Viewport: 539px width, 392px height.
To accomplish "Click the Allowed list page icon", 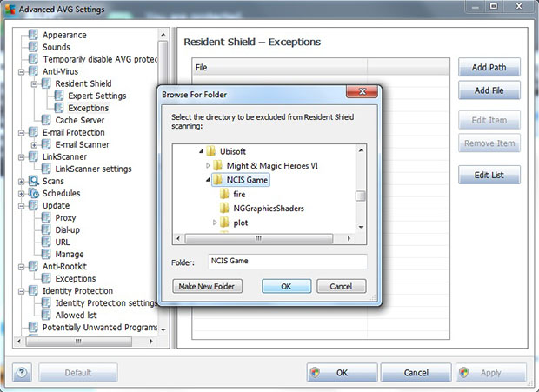I will point(46,315).
